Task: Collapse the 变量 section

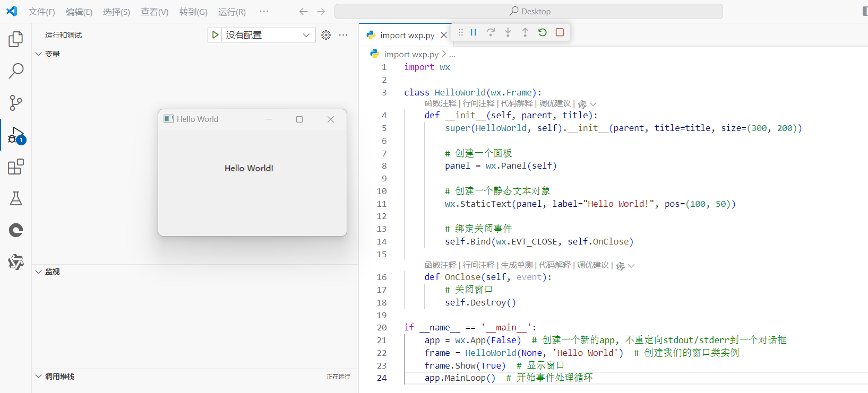Action: (x=52, y=54)
